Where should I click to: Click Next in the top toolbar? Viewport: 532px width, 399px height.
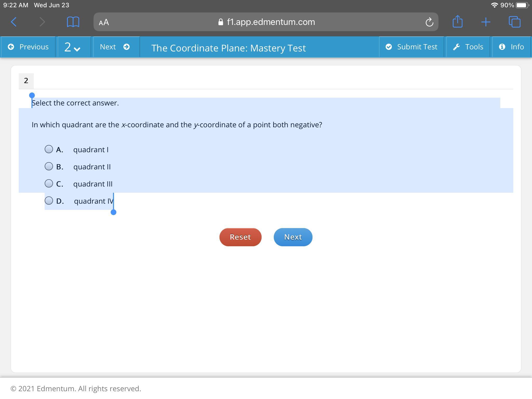[115, 47]
